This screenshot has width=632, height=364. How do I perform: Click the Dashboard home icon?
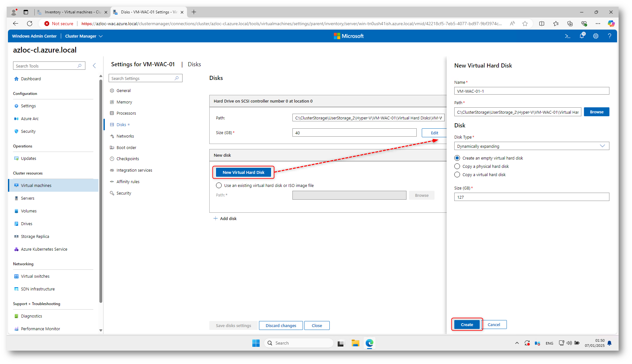16,79
